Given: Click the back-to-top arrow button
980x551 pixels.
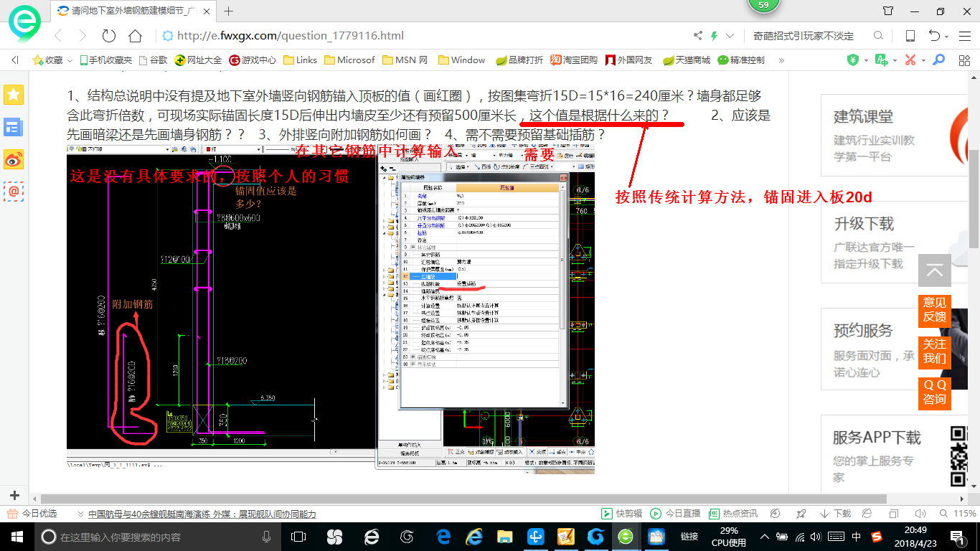Looking at the screenshot, I should tap(934, 270).
